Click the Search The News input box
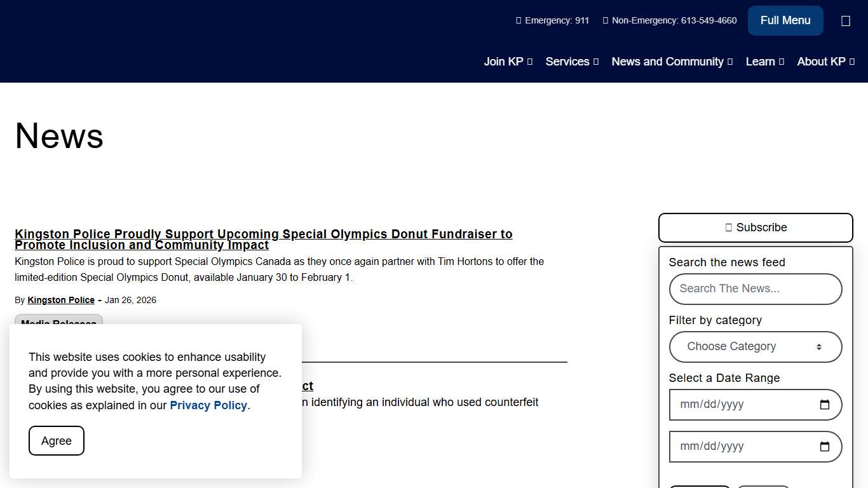Screen dimensions: 868x488 [x=755, y=289]
